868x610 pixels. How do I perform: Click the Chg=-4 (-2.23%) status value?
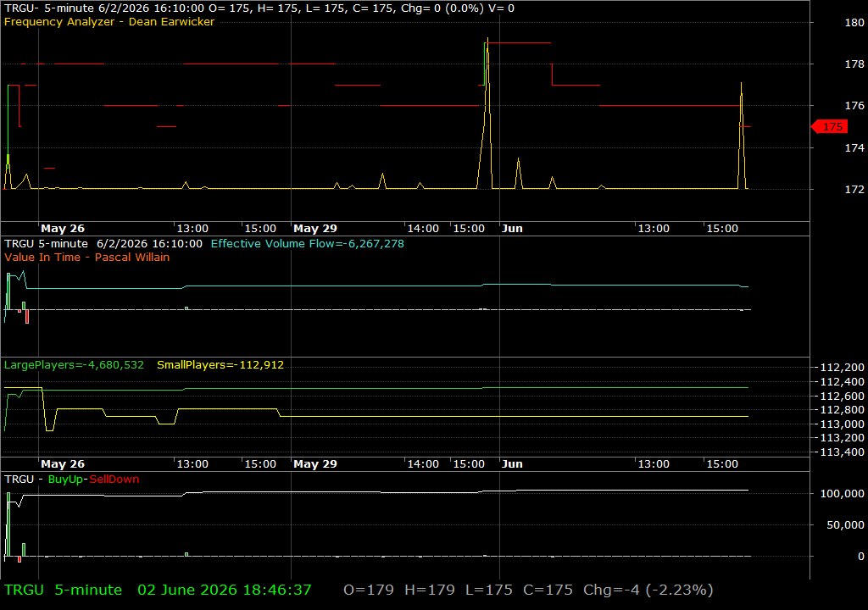[648, 590]
